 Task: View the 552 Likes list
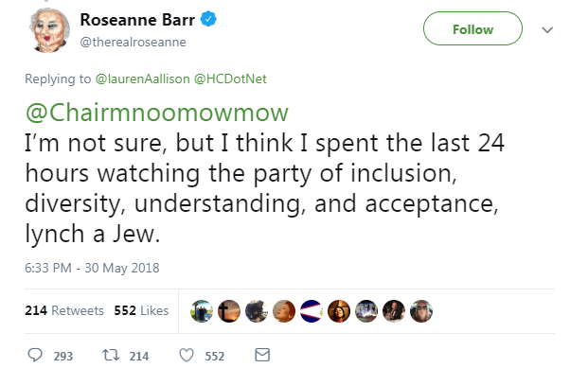click(x=141, y=310)
